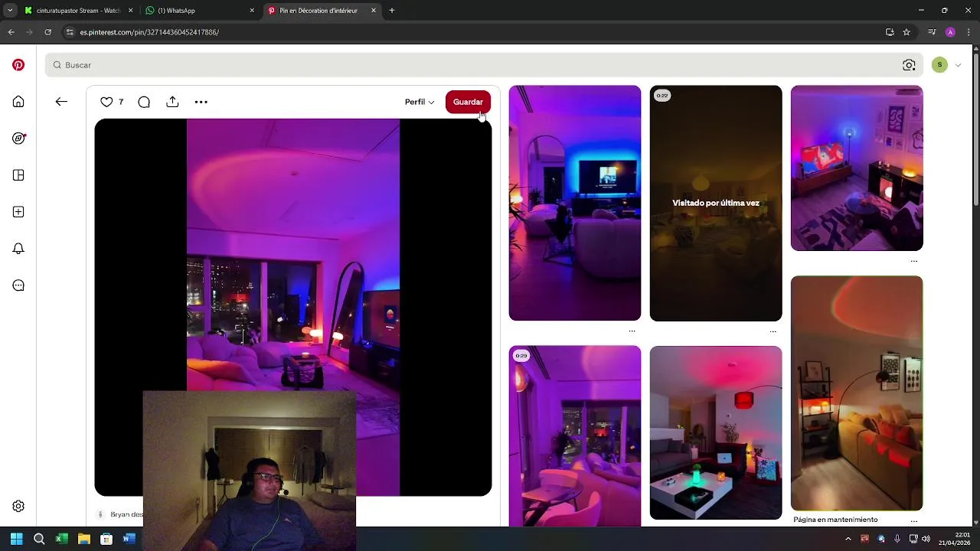Open clock showing 22:01
Viewport: 980px width, 551px height.
(956, 539)
